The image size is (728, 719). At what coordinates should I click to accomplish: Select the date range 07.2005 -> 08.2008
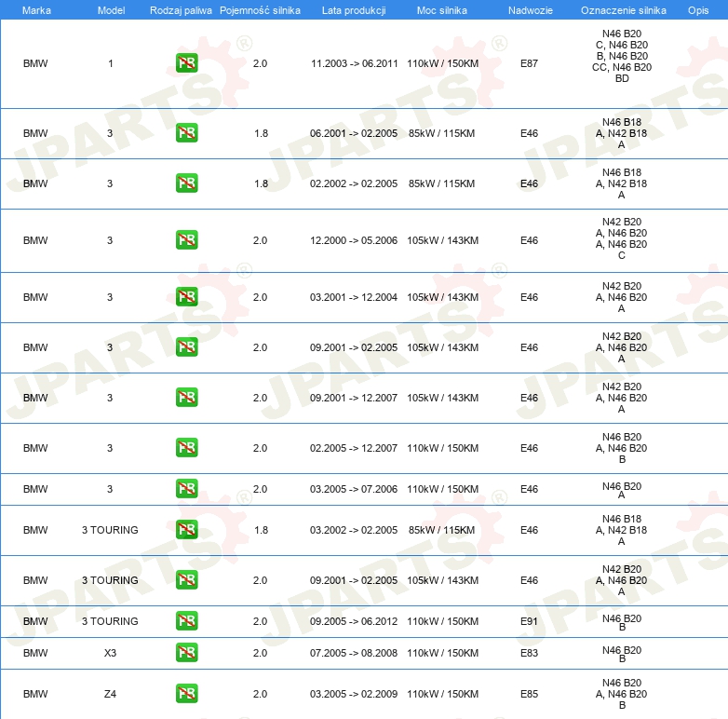[354, 653]
